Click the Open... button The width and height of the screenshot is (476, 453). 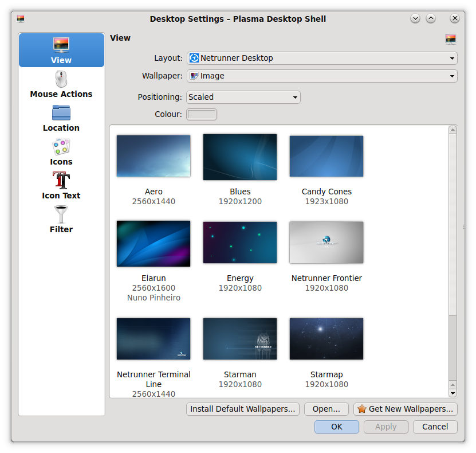pyautogui.click(x=326, y=409)
